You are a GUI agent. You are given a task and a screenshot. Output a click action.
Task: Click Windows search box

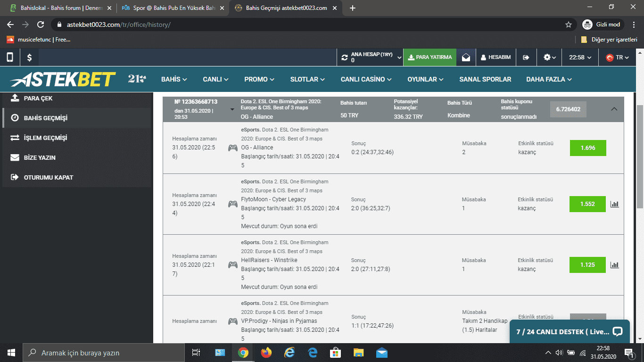104,353
